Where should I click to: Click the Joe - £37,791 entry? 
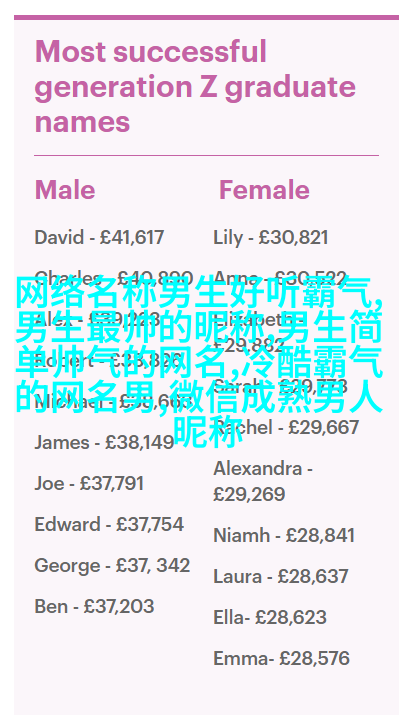pos(89,483)
